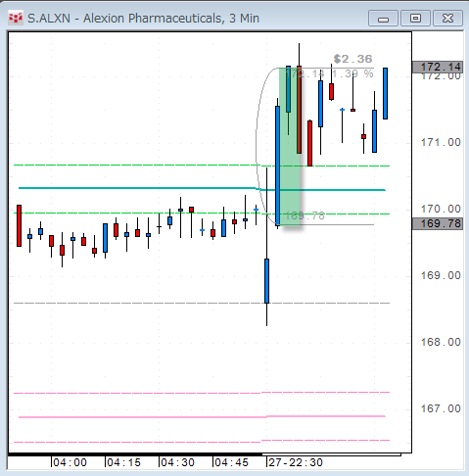Click the 170.00 price axis label
Image resolution: width=469 pixels, height=476 pixels.
[x=441, y=209]
